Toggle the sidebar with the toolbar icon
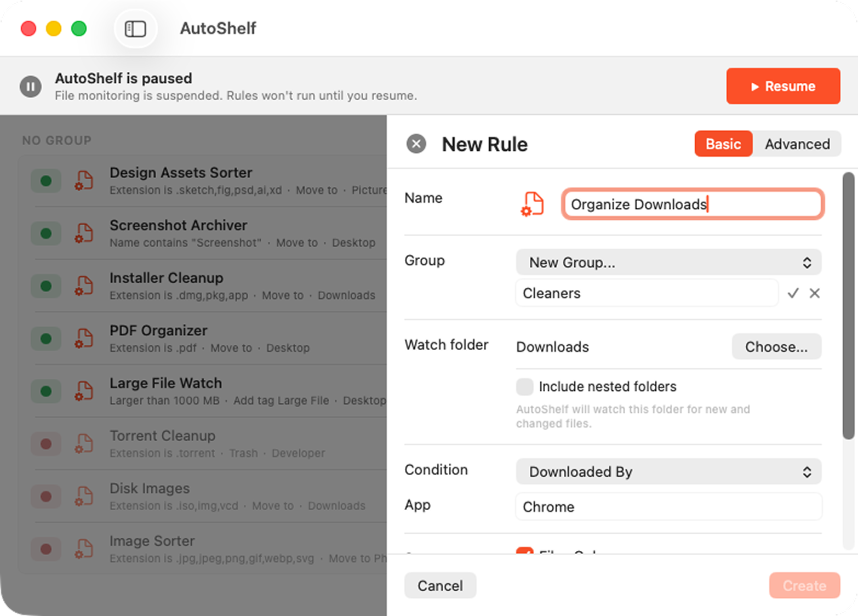858x616 pixels. (135, 28)
